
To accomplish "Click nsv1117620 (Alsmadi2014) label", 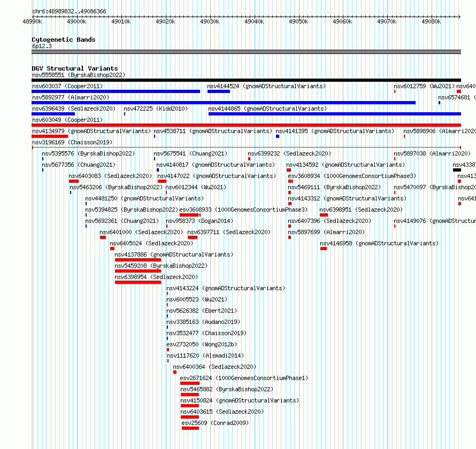I will click(x=205, y=355).
